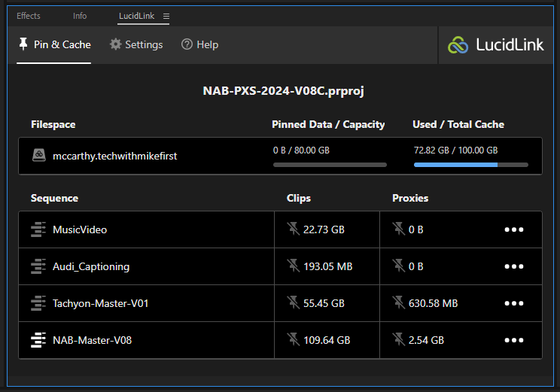Click the MusicVideo sequence icon
Image resolution: width=560 pixels, height=392 pixels.
tap(38, 229)
